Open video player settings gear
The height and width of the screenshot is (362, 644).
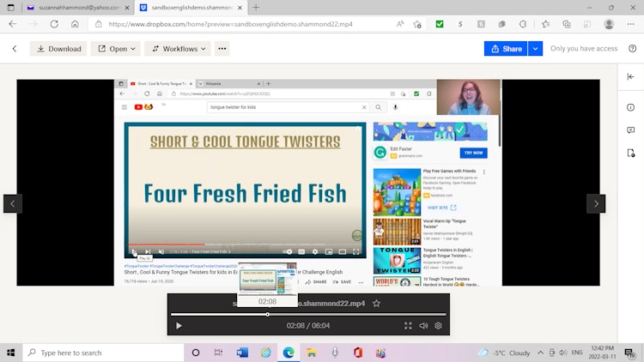(439, 326)
